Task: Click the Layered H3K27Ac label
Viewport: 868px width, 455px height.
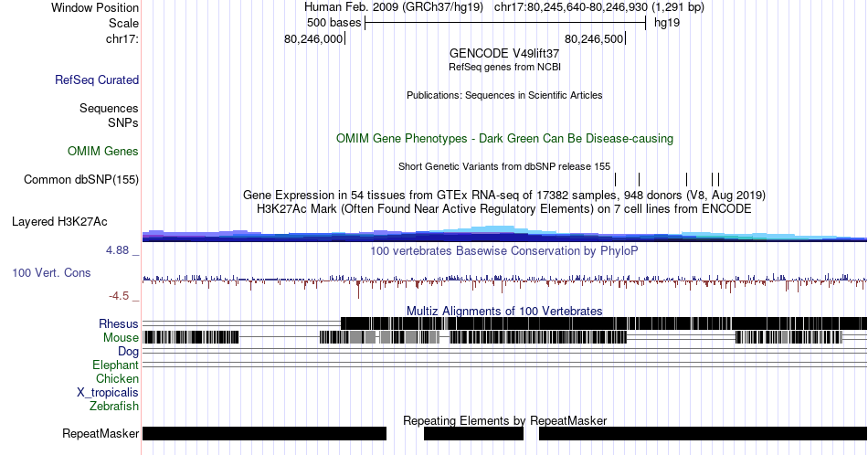Action: [x=59, y=221]
